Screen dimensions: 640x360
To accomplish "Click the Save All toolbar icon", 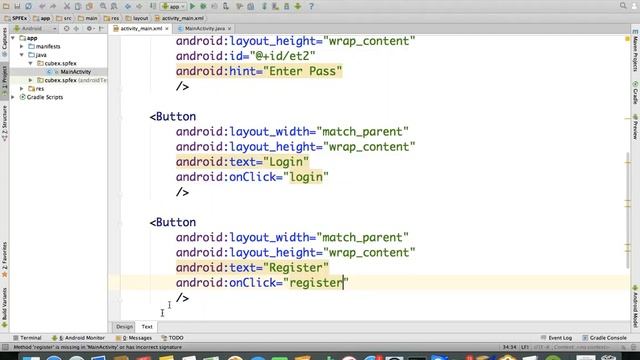I will tap(17, 6).
